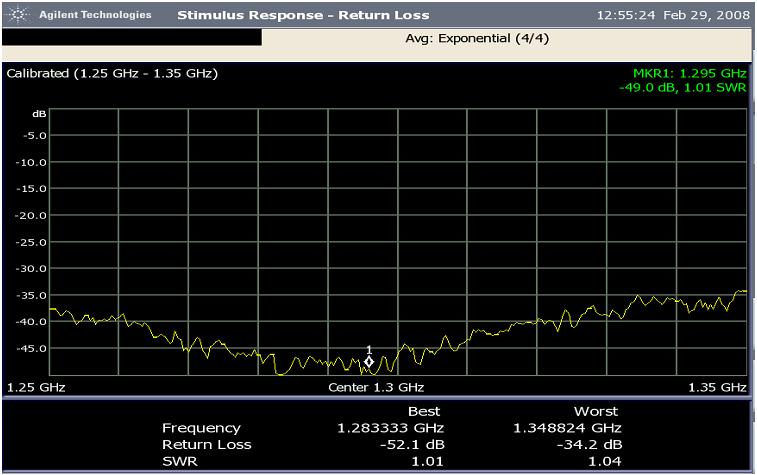Click the 'Stimulus Response - Return Loss' title
Screen dimensions: 757x475
coord(303,15)
